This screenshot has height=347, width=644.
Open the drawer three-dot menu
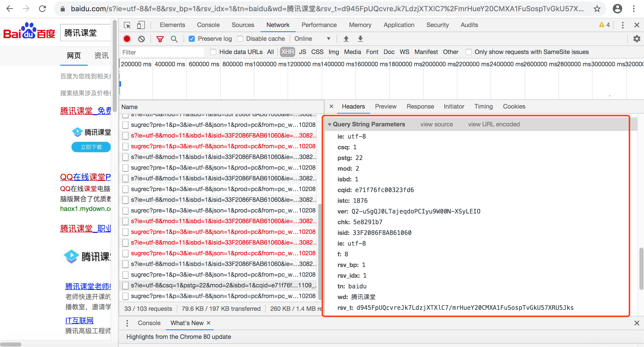[x=127, y=323]
